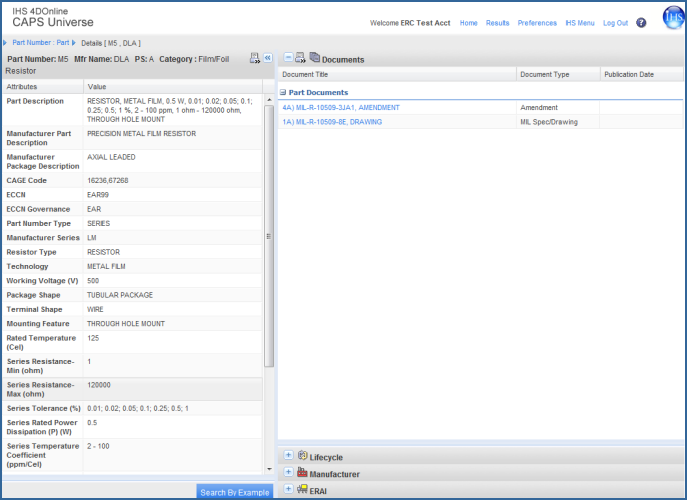Click attributes scrollbar down arrow
The width and height of the screenshot is (687, 500).
pyautogui.click(x=269, y=469)
